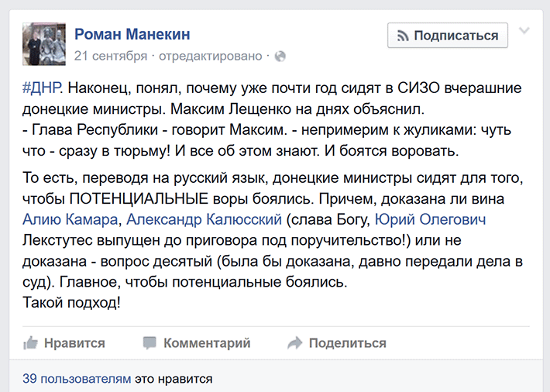550x392 pixels.
Task: Click the Подписаться subscribe button
Action: [448, 35]
